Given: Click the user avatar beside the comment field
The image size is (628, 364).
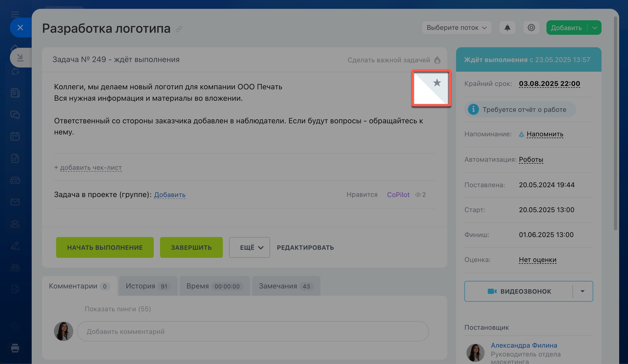Looking at the screenshot, I should click(x=64, y=331).
